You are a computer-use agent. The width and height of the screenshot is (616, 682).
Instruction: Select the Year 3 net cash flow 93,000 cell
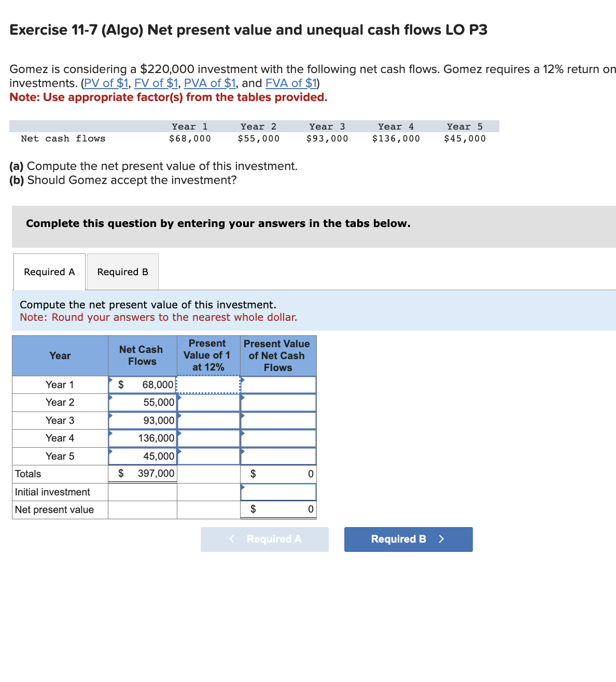143,420
